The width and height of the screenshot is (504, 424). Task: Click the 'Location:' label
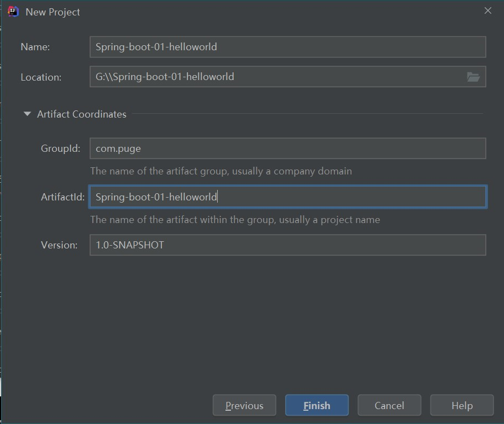coord(41,77)
